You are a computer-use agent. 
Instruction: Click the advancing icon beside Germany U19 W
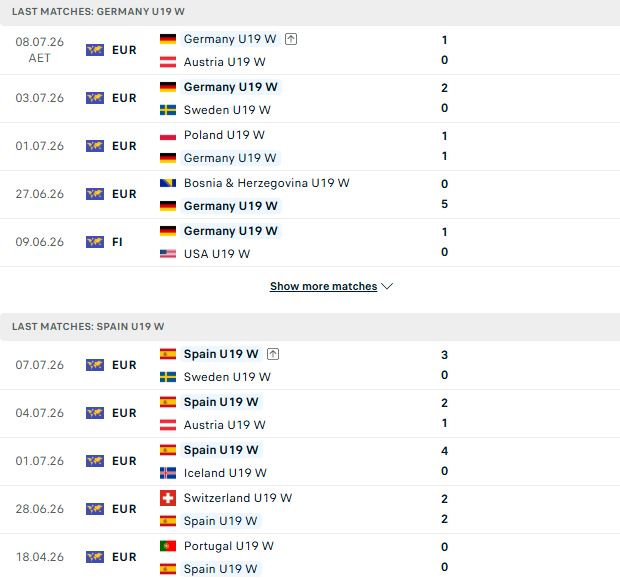[291, 39]
